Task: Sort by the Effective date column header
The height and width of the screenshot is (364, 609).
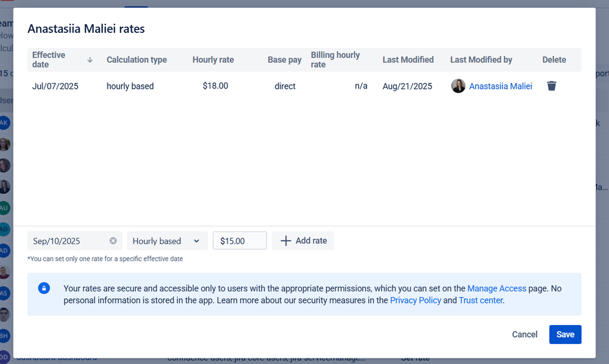Action: [x=49, y=60]
